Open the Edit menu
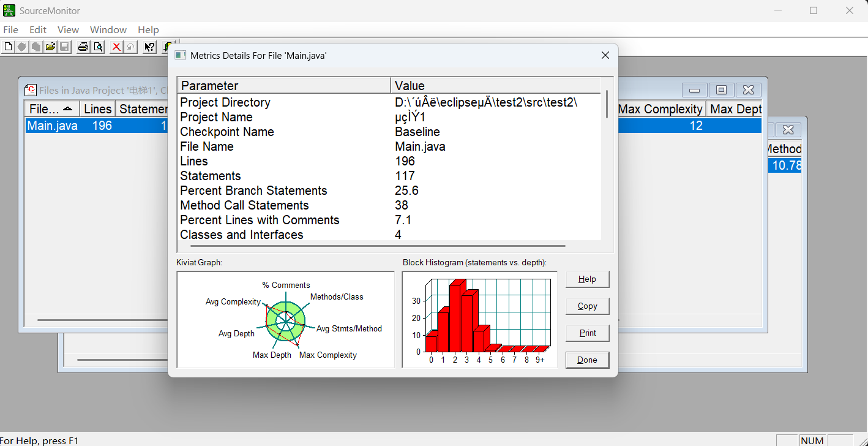868x446 pixels. pos(38,29)
